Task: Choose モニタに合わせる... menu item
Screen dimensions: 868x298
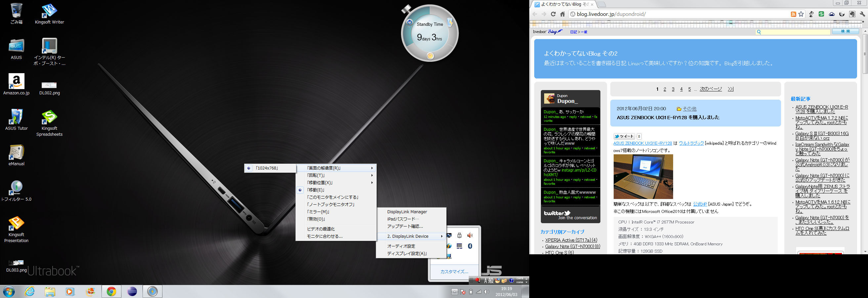Action: tap(336, 236)
